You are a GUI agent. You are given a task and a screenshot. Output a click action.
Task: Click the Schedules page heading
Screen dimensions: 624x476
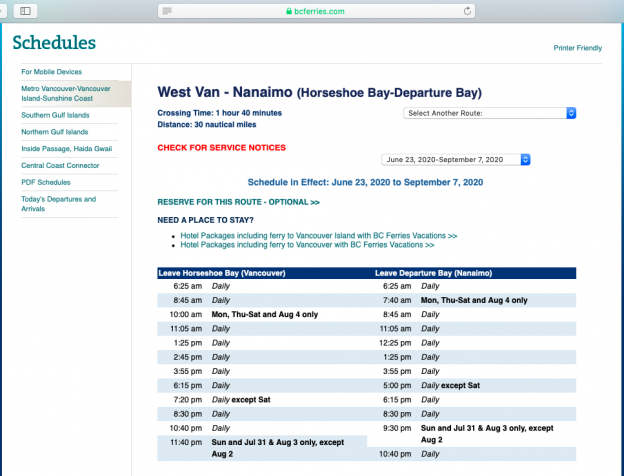coord(54,43)
